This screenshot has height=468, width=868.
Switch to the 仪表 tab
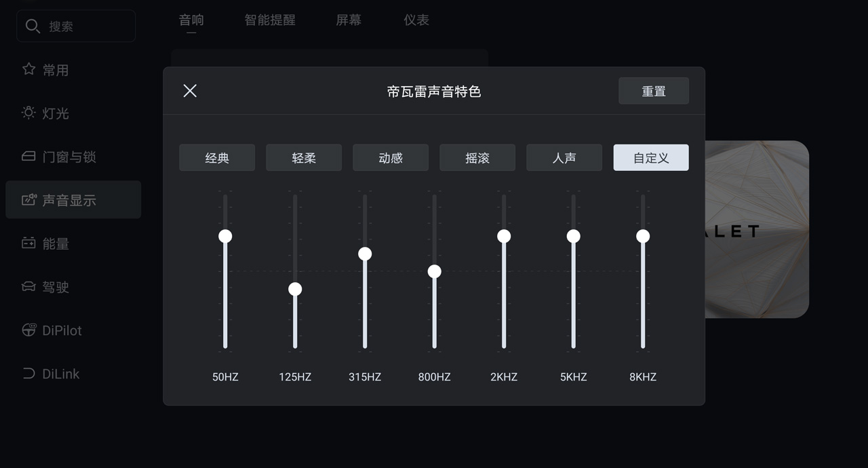pyautogui.click(x=416, y=20)
